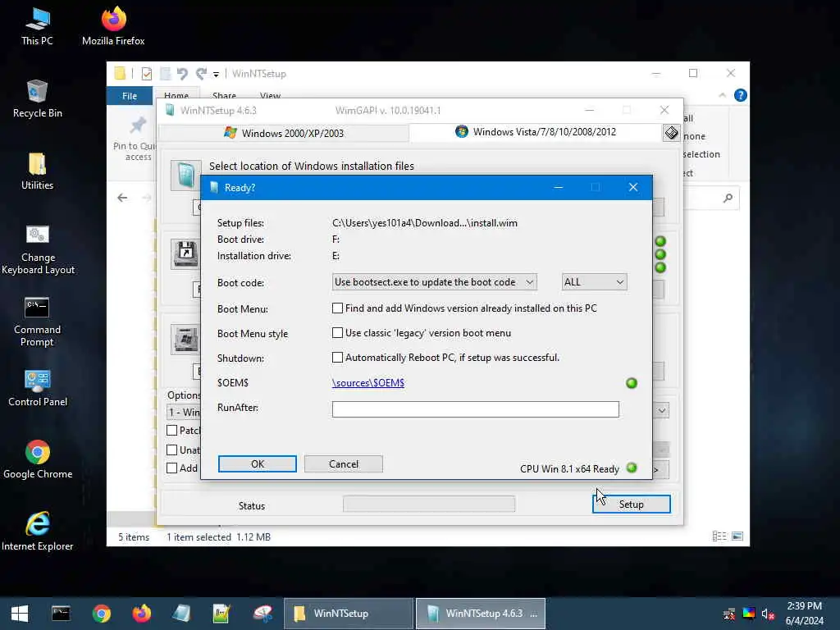The height and width of the screenshot is (630, 840).
Task: Open Google Chrome desktop shortcut
Action: [x=38, y=459]
